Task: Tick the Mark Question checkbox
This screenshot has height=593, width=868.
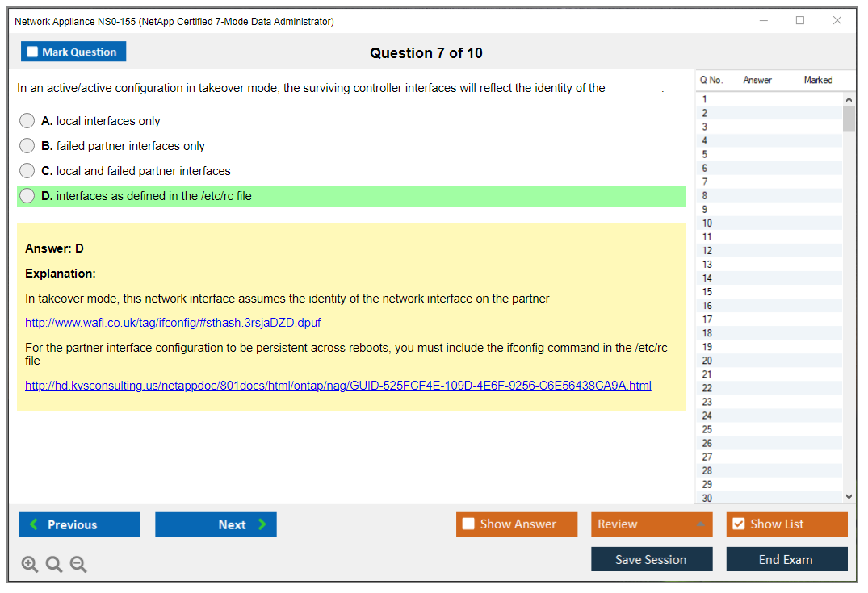Action: point(32,52)
